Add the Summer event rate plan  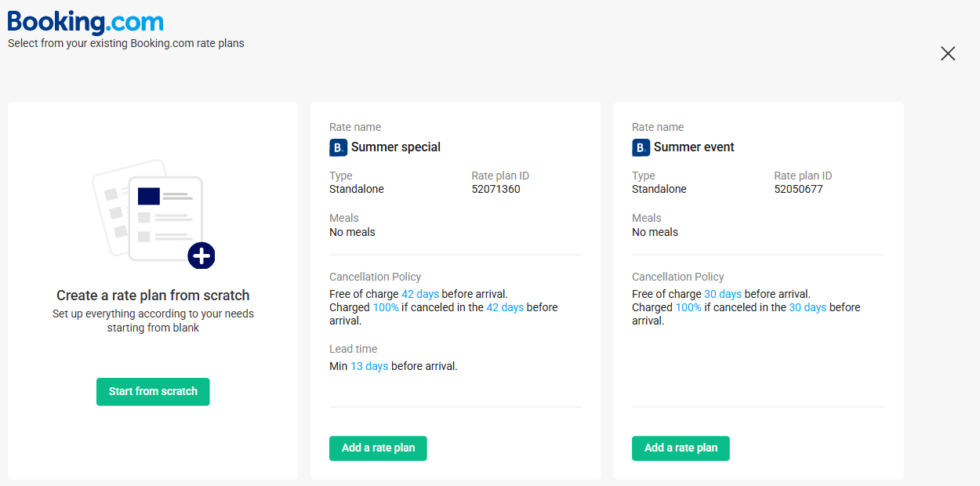tap(681, 448)
